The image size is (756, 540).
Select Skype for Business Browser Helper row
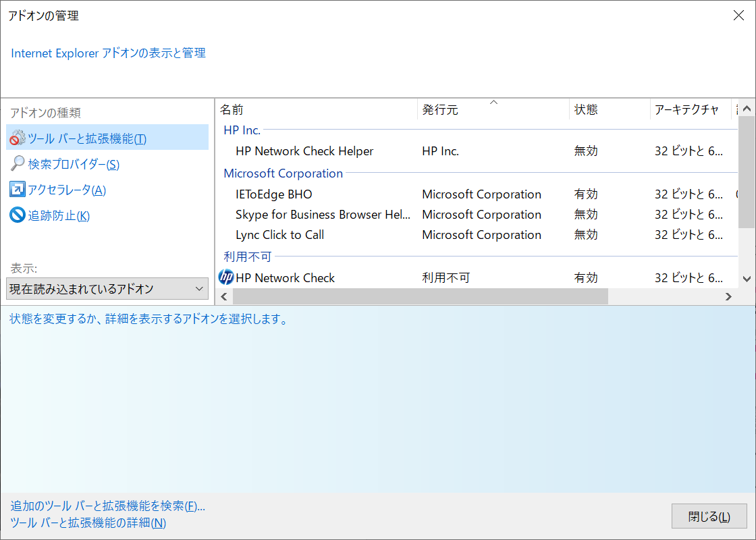click(x=477, y=215)
